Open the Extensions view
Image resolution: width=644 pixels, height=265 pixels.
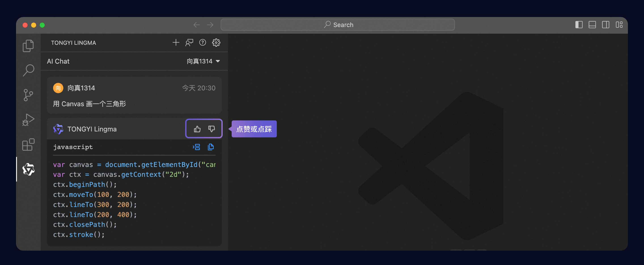[x=28, y=145]
